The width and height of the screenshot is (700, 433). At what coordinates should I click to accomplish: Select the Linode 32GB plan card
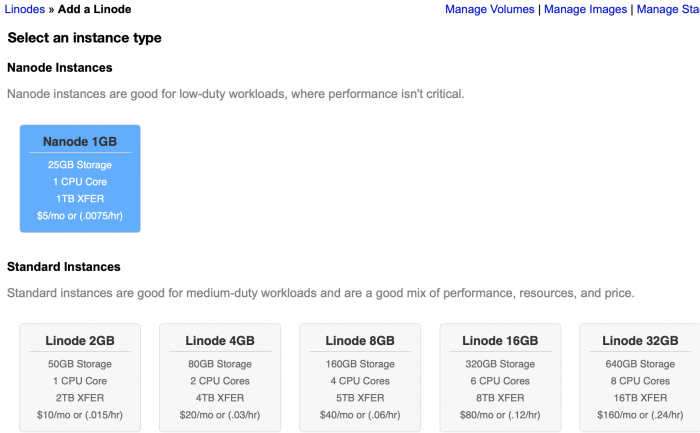638,376
